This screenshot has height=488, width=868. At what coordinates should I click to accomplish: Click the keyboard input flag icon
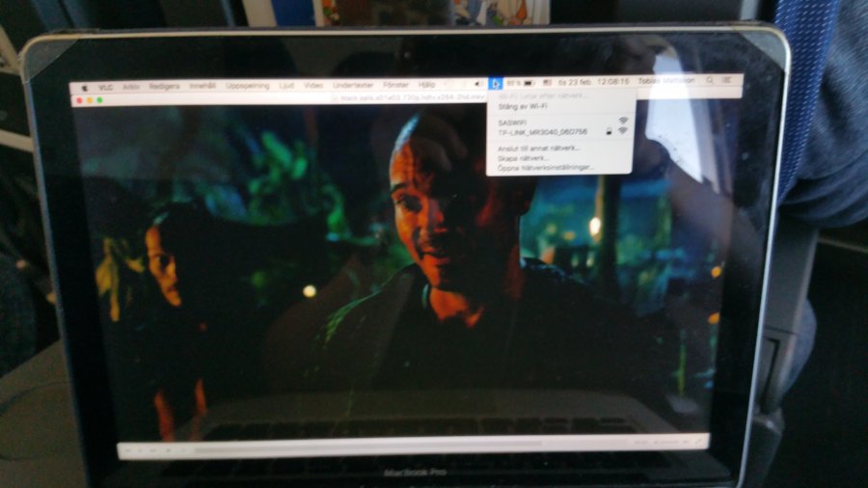point(548,83)
